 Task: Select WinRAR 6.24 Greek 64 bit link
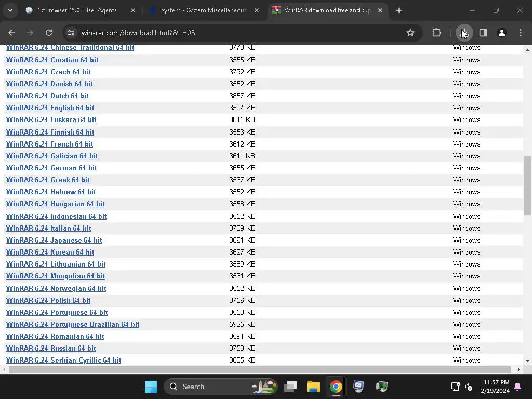48,180
